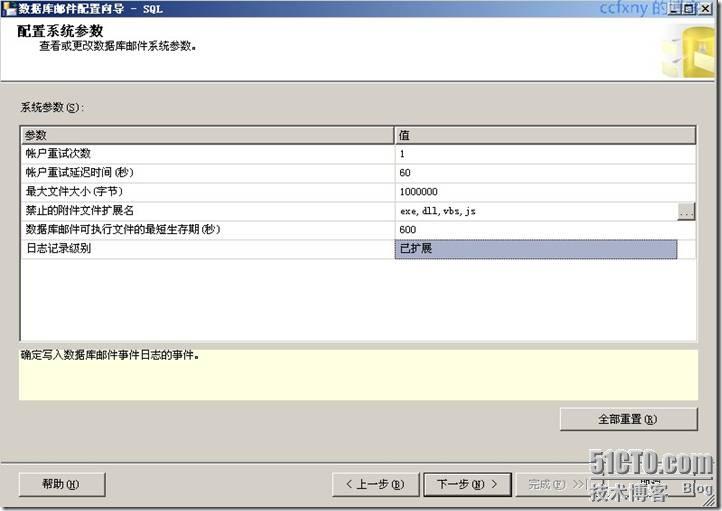
Task: Edit prohibited extensions value exe,dll,vbs,js
Action: (536, 211)
